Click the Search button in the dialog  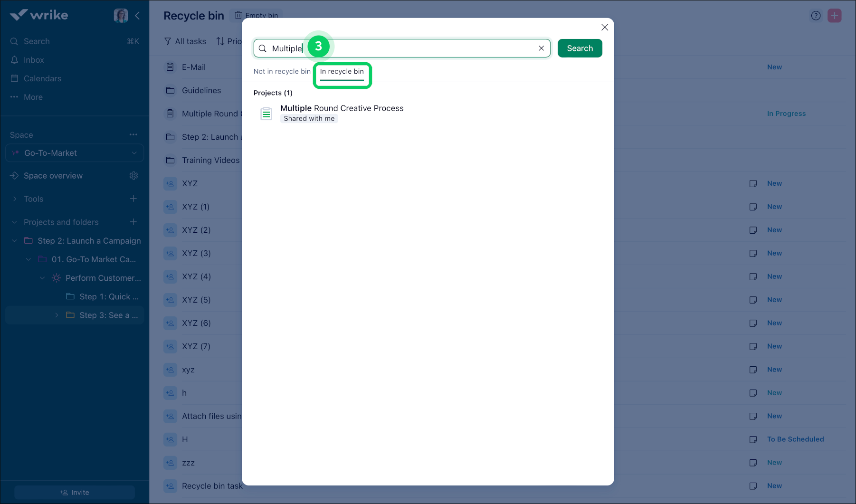(580, 48)
